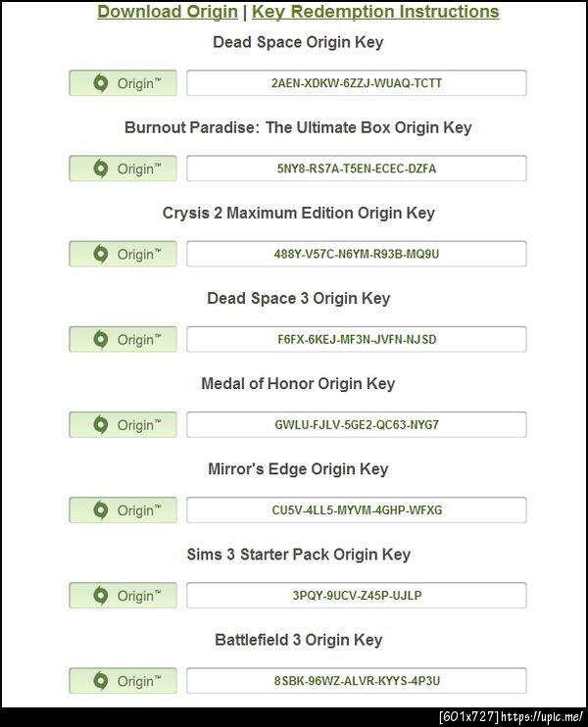Viewport: 588px width, 727px height.
Task: Click the Battlefield 3 Origin Key heading
Action: tap(298, 640)
